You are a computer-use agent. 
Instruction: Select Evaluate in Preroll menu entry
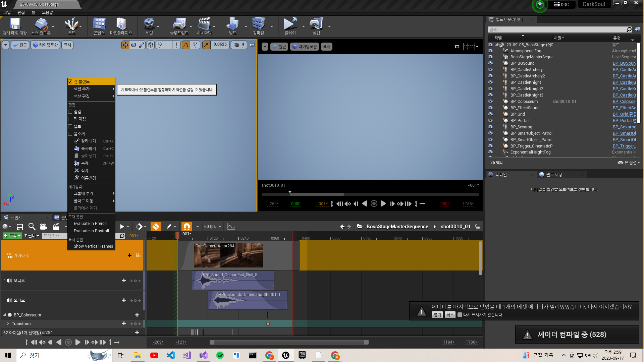coord(90,223)
